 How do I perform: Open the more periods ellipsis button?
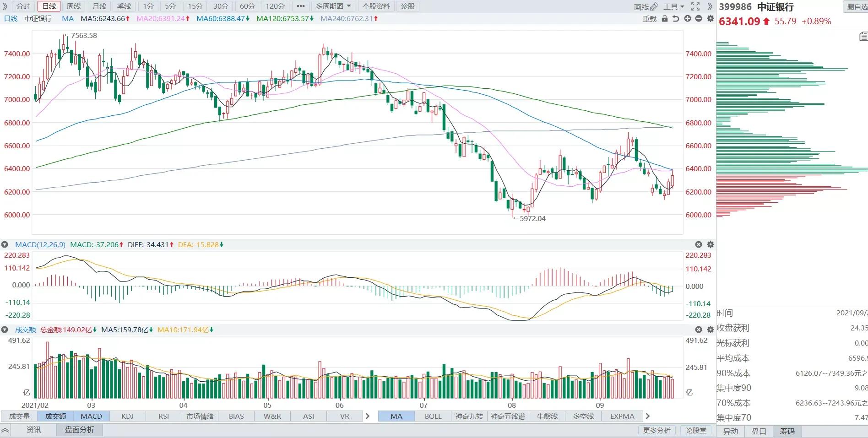[x=300, y=6]
